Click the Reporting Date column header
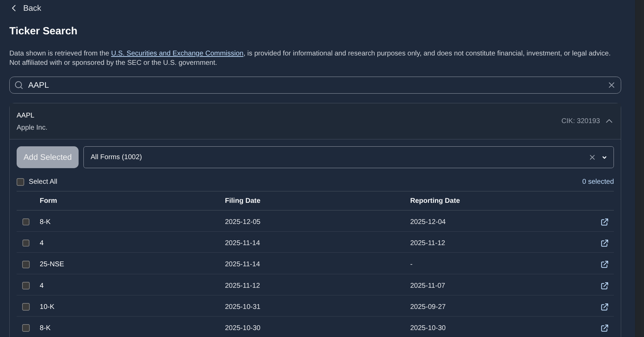Image resolution: width=644 pixels, height=337 pixels. 435,201
